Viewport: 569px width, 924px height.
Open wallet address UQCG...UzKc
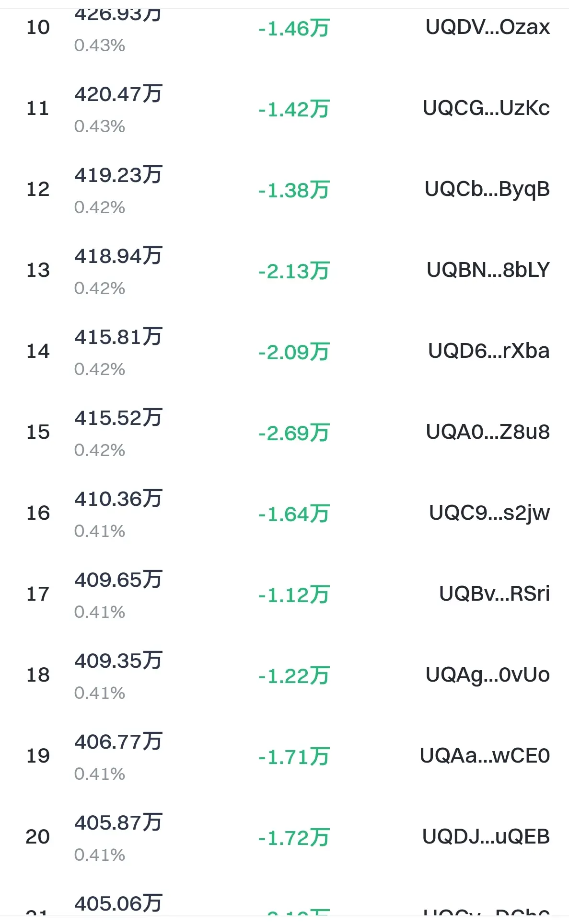click(x=486, y=108)
